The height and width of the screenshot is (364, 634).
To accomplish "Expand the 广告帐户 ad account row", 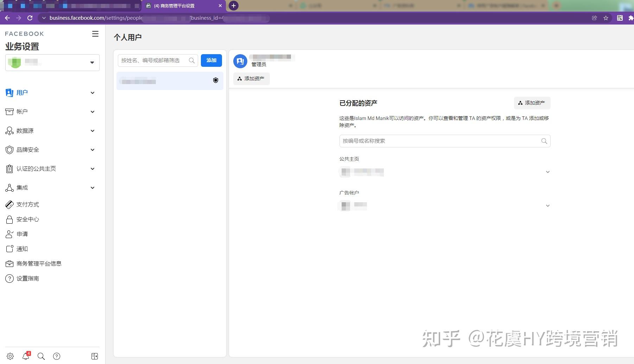I will click(x=548, y=205).
